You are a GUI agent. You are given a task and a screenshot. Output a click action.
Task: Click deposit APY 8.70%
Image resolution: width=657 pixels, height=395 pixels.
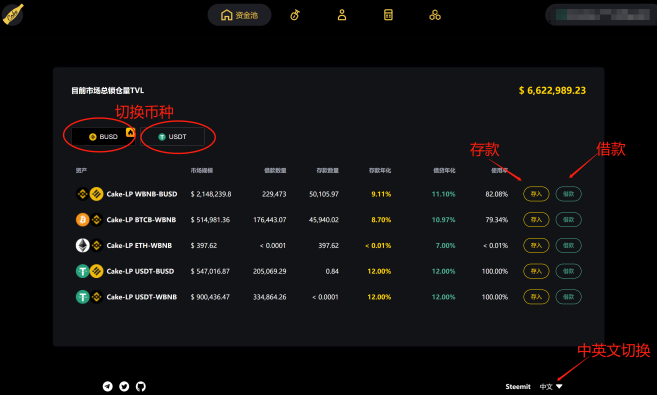click(x=381, y=219)
